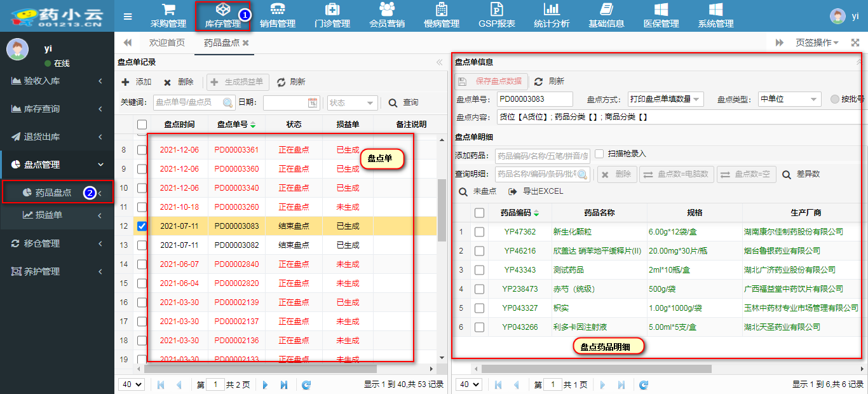868x394 pixels.
Task: Go to next page in left pager
Action: [266, 384]
